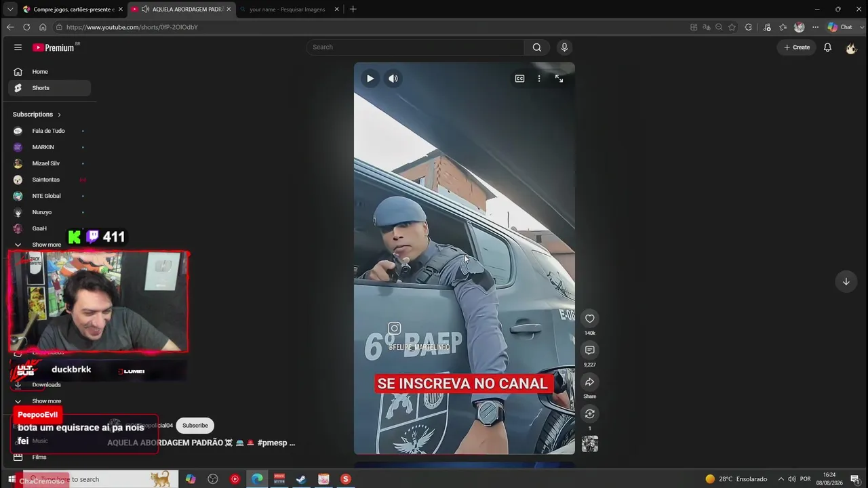
Task: Open the Mizael Silv subscription
Action: coord(50,163)
